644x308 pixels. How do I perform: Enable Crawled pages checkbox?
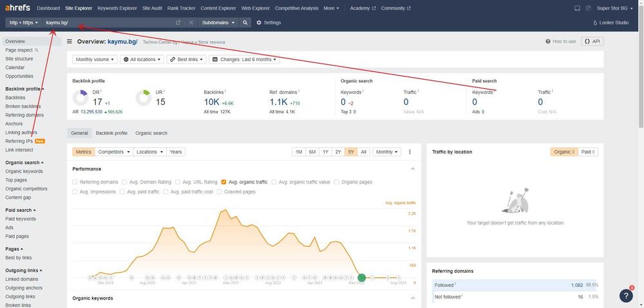pyautogui.click(x=220, y=192)
